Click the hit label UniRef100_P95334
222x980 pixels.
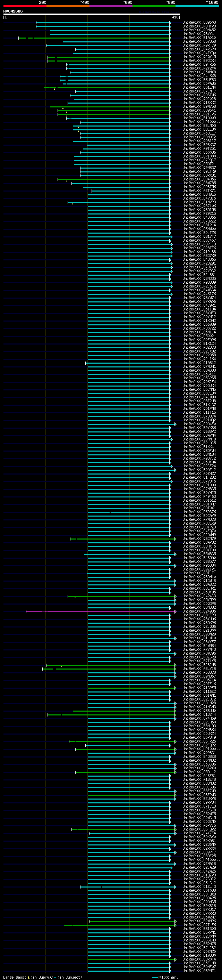coord(199,565)
